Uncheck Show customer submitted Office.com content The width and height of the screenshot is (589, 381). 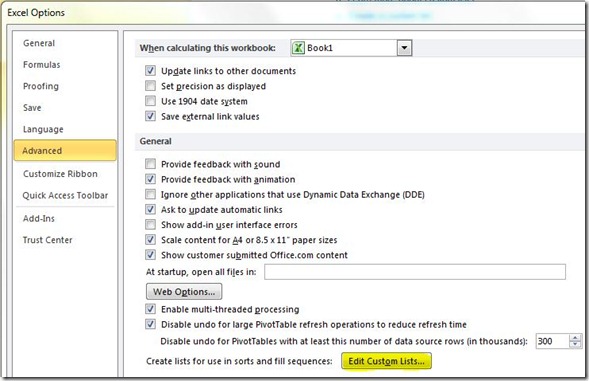pos(150,255)
